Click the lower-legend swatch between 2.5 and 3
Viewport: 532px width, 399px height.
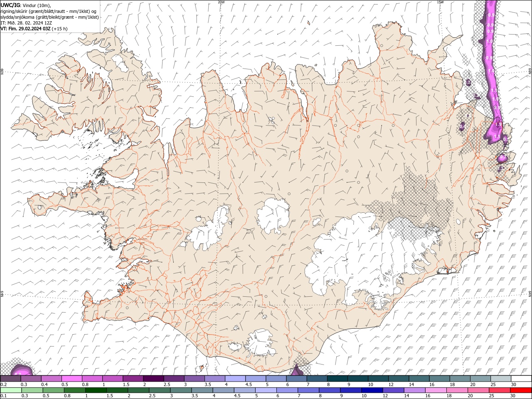(160, 390)
